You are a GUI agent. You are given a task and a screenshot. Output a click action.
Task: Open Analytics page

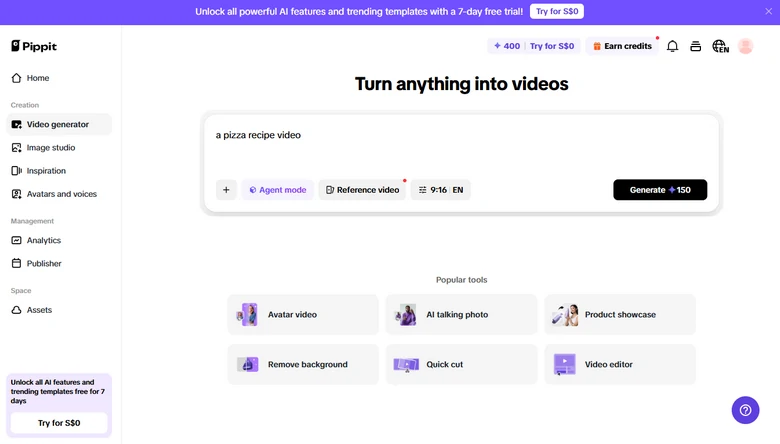click(x=59, y=240)
